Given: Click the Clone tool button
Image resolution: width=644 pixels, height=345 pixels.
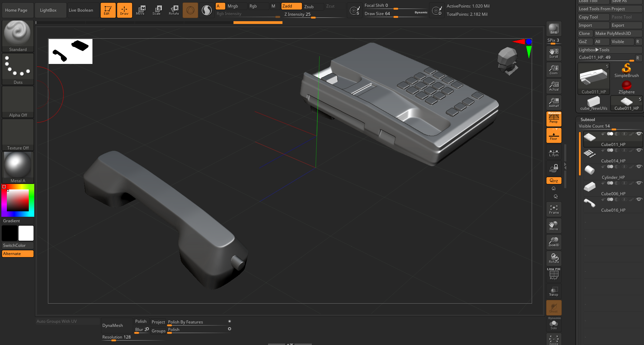Looking at the screenshot, I should (585, 34).
